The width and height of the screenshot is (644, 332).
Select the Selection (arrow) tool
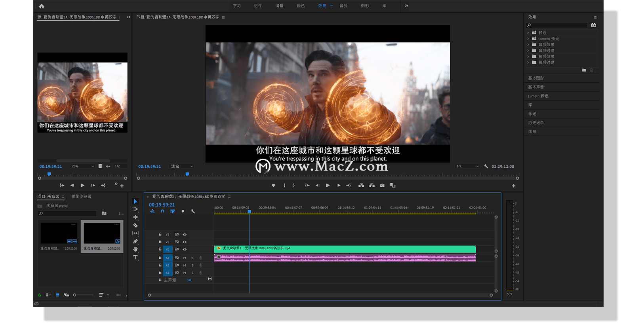pos(135,201)
